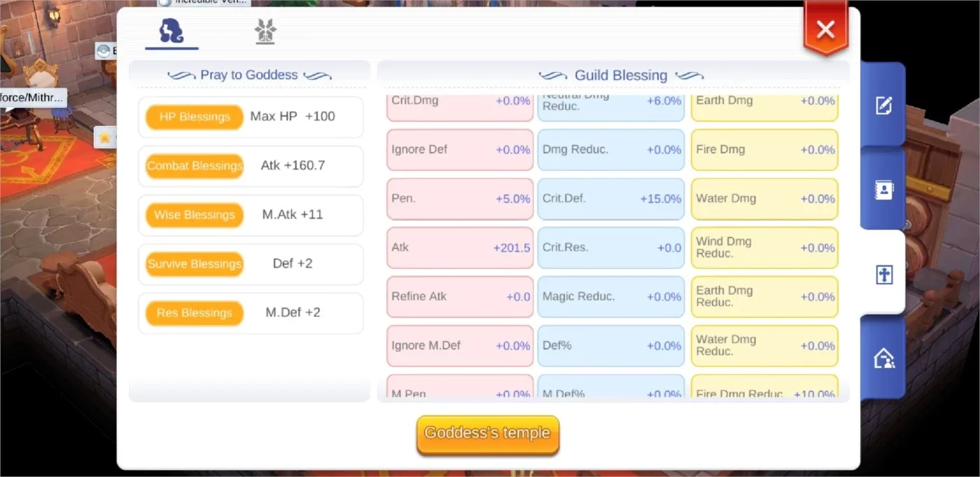
Task: Select the Water Dmg cell
Action: click(764, 199)
